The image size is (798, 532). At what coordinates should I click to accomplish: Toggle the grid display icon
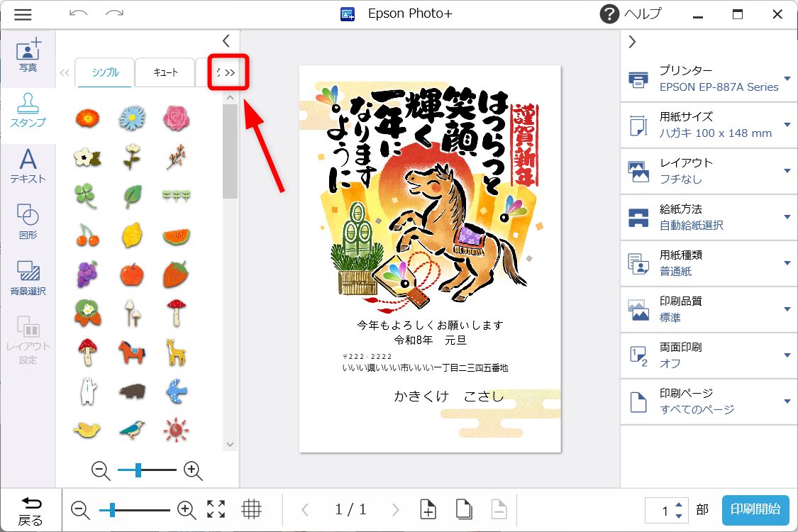point(251,509)
